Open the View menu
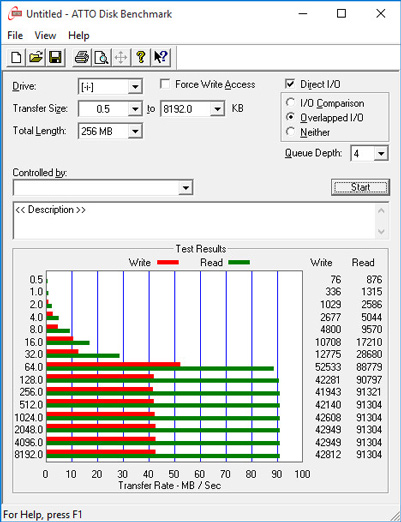The width and height of the screenshot is (401, 522). (x=45, y=35)
